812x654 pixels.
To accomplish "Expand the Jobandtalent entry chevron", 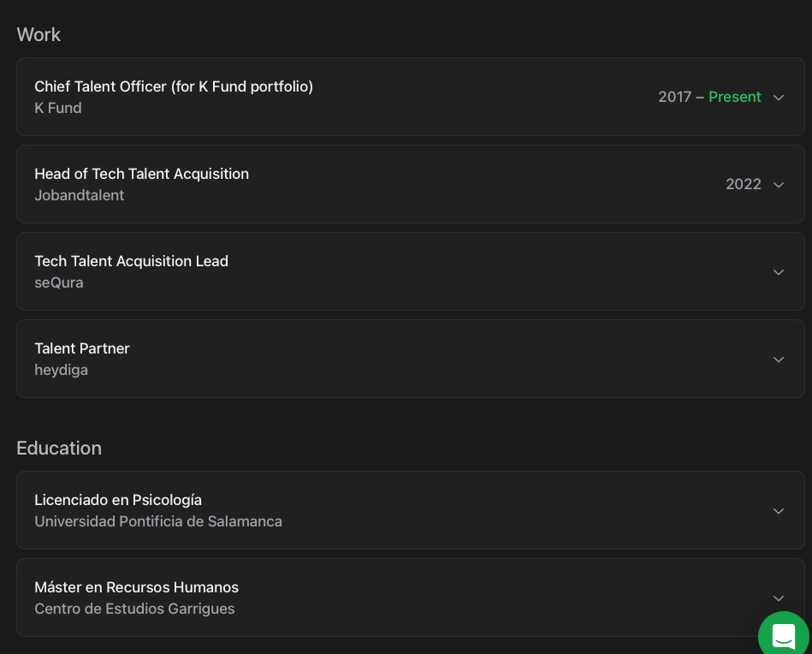I will point(778,185).
